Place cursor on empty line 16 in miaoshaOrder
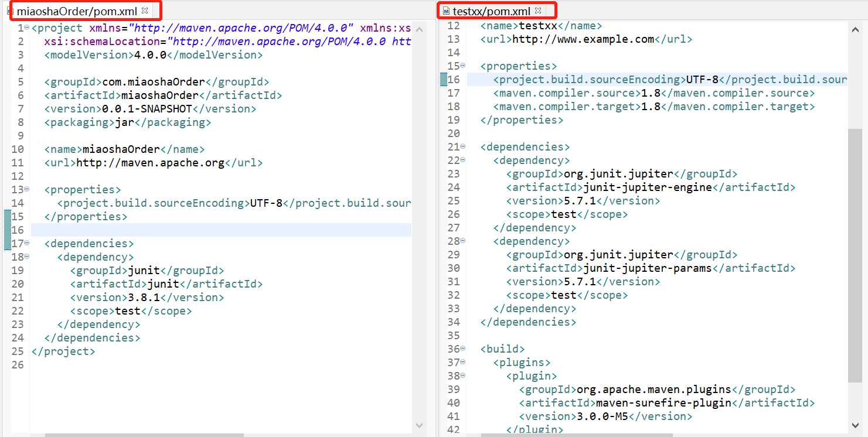This screenshot has height=437, width=868. click(221, 230)
